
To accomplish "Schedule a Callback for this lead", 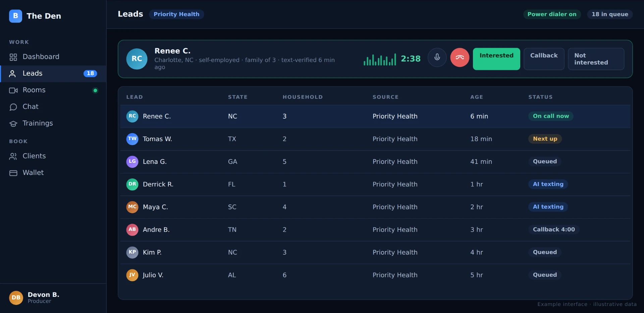I will 544,59.
